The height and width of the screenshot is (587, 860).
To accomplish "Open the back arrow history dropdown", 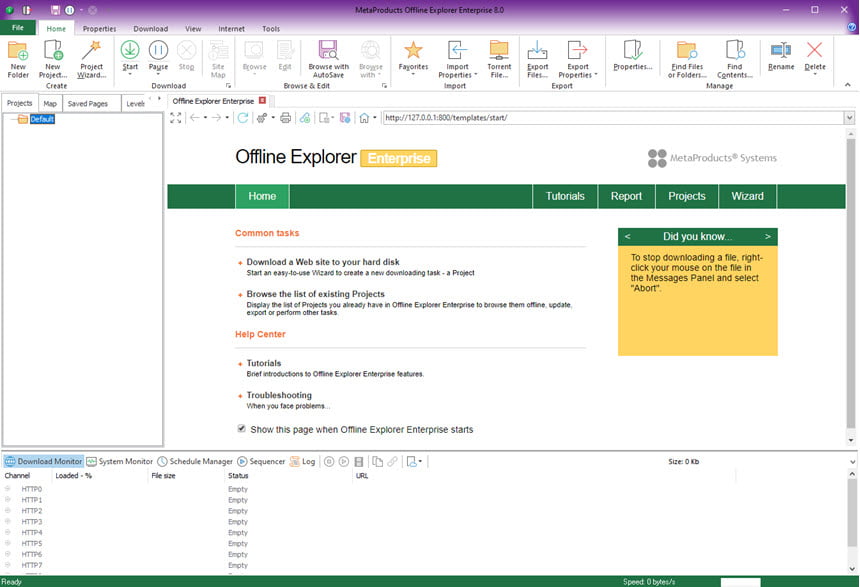I will pos(206,117).
